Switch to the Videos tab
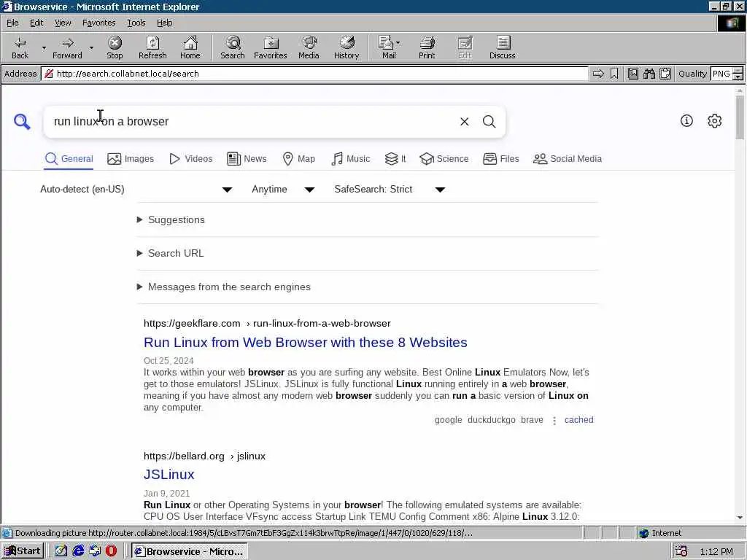 point(191,159)
